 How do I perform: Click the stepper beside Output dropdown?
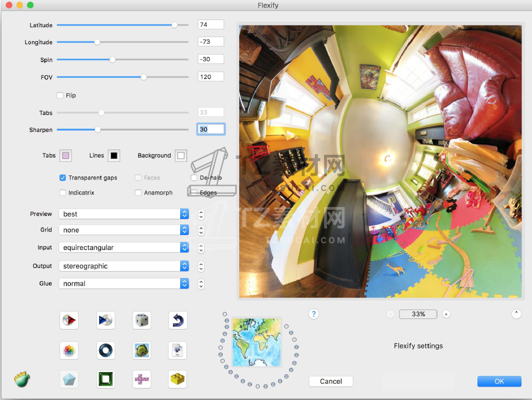[x=201, y=266]
